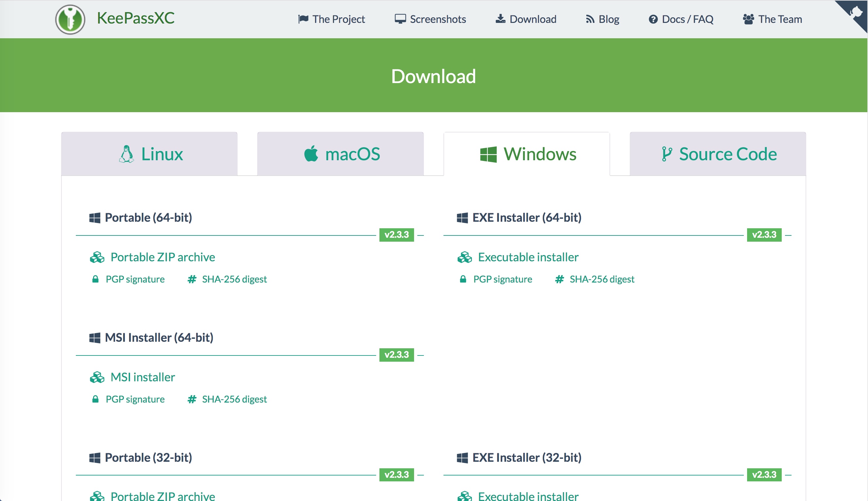Open The Project menu item
The image size is (868, 501).
point(332,19)
